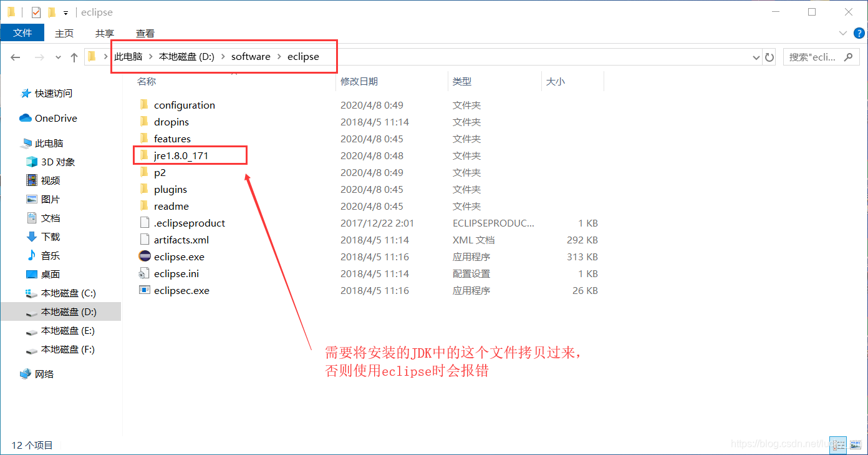Image resolution: width=868 pixels, height=455 pixels.
Task: Sort by 大小 (Size) column header
Action: pos(556,81)
